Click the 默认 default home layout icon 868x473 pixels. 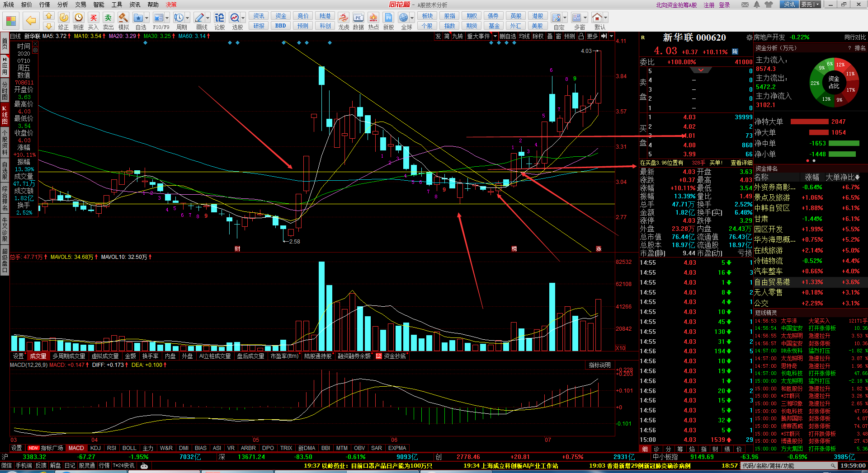pos(597,18)
